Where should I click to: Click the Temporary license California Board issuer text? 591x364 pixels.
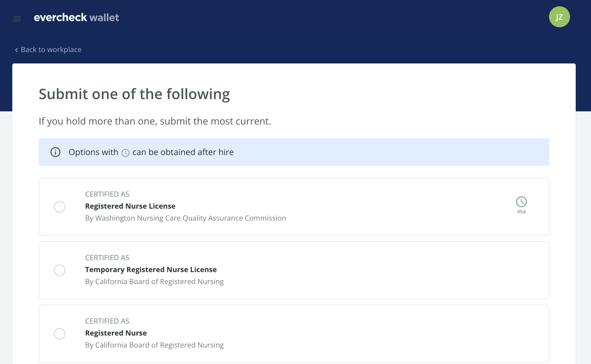[154, 282]
